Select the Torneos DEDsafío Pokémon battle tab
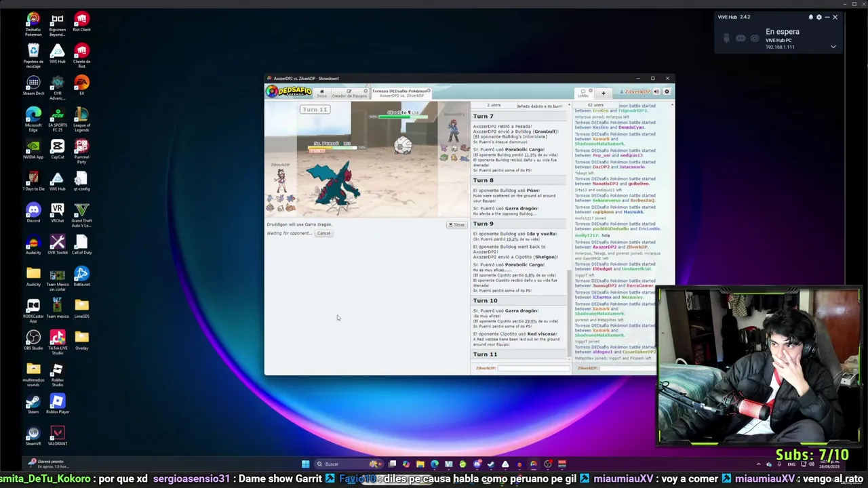 400,93
